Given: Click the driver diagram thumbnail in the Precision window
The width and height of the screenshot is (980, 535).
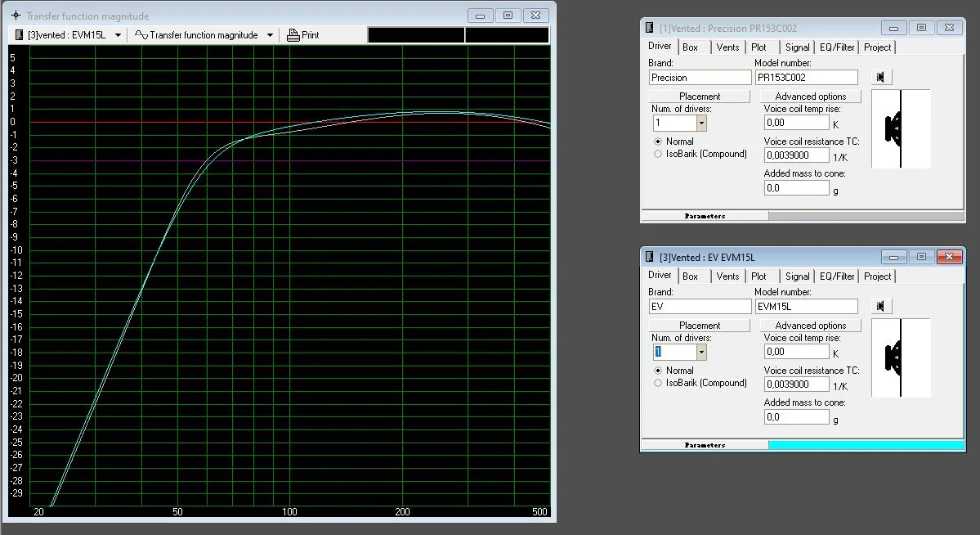Looking at the screenshot, I should click(900, 129).
